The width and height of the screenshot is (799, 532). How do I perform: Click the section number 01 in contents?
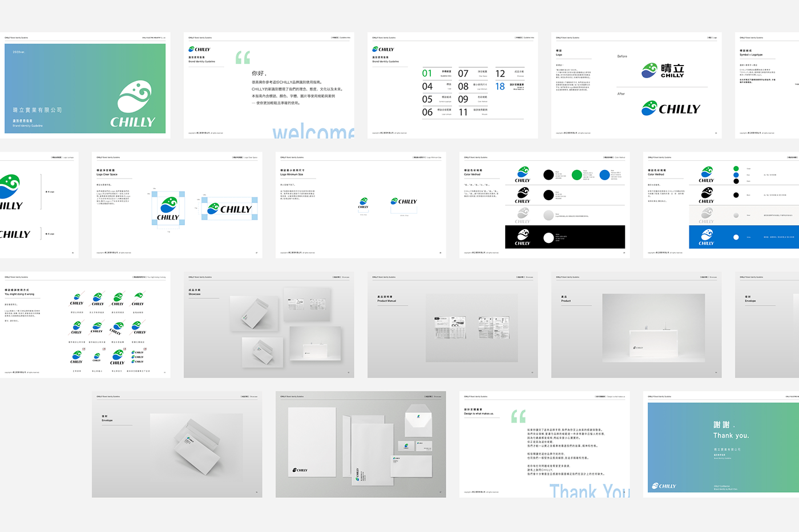coord(427,74)
